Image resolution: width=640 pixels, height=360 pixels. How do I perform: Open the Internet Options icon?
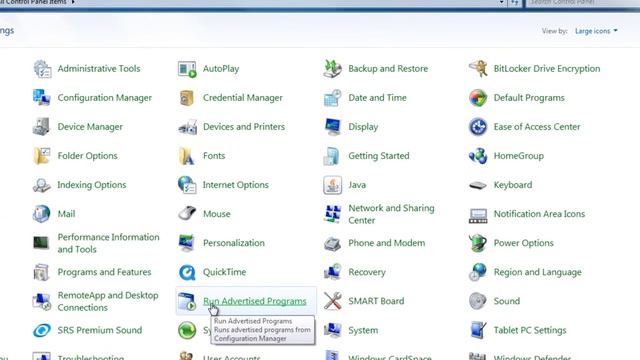[187, 184]
